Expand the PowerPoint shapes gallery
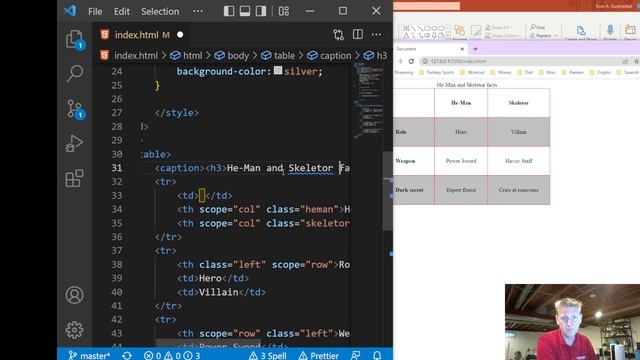This screenshot has width=640, height=360. [448, 36]
